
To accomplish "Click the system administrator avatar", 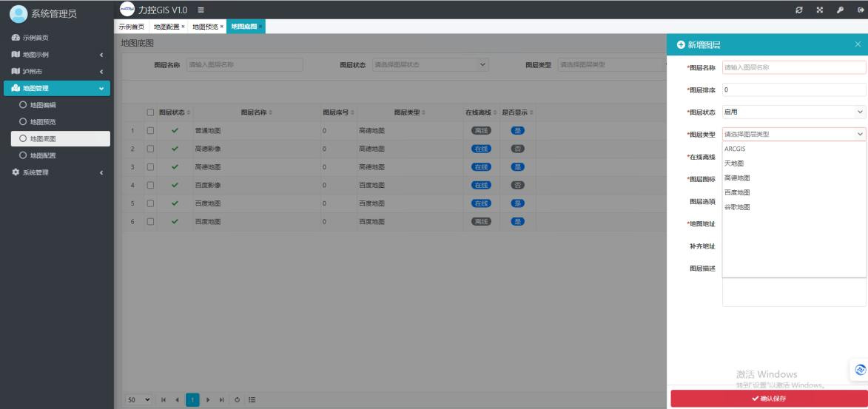I will pyautogui.click(x=16, y=10).
